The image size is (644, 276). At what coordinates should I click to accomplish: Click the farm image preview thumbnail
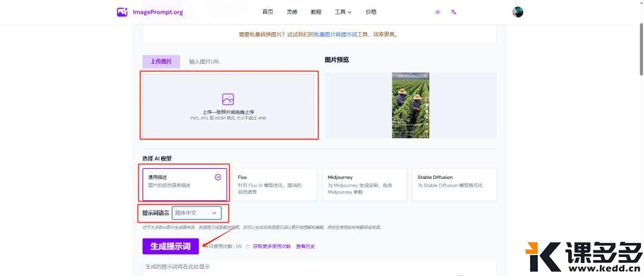pos(410,105)
